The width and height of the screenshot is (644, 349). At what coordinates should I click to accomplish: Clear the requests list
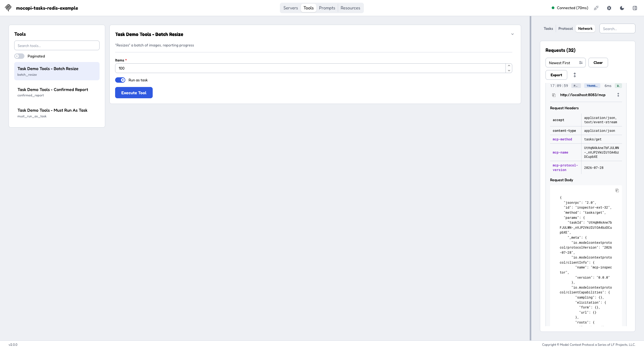598,63
